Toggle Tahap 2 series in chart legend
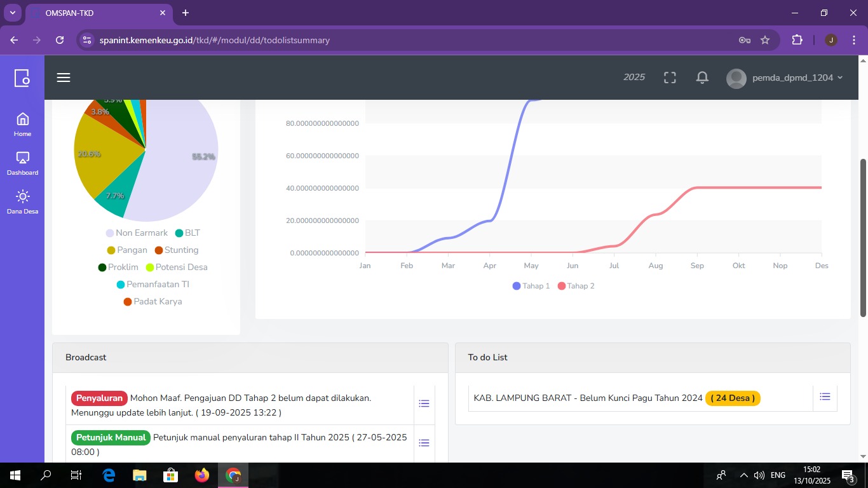Screen dimensions: 868x488 click(576, 286)
